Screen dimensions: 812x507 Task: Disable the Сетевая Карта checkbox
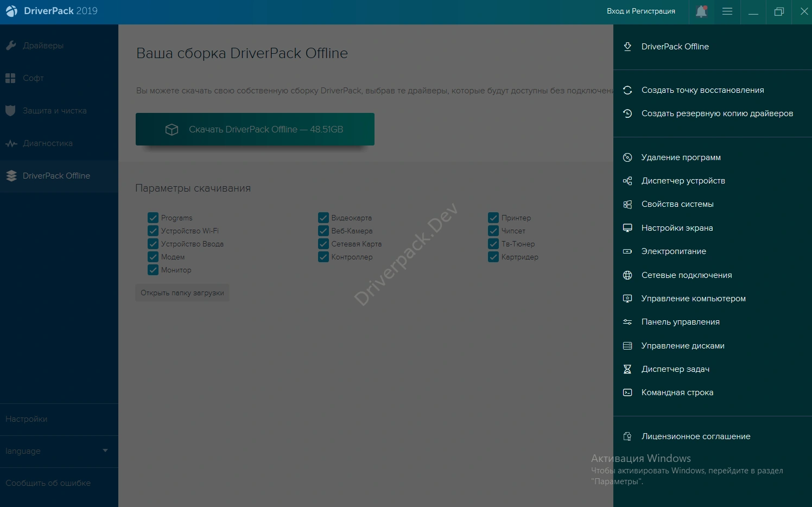[x=323, y=244]
